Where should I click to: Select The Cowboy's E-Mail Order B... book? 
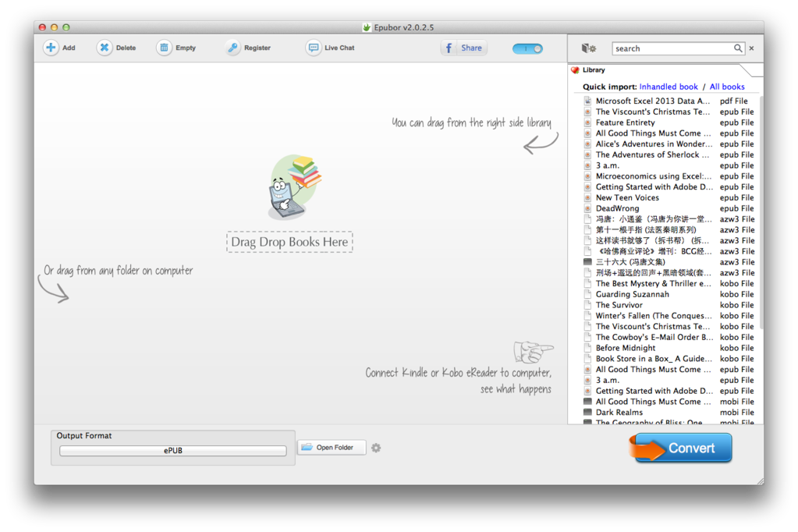[x=669, y=337]
